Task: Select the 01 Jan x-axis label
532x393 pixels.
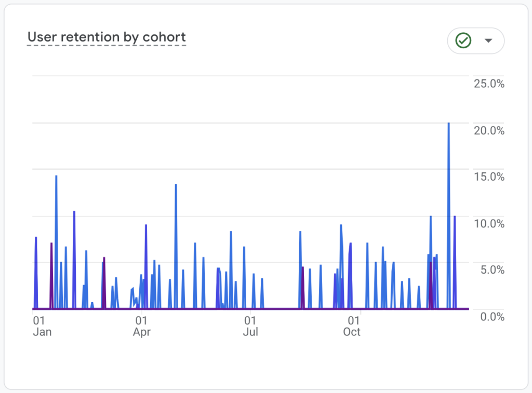Action: 42,326
